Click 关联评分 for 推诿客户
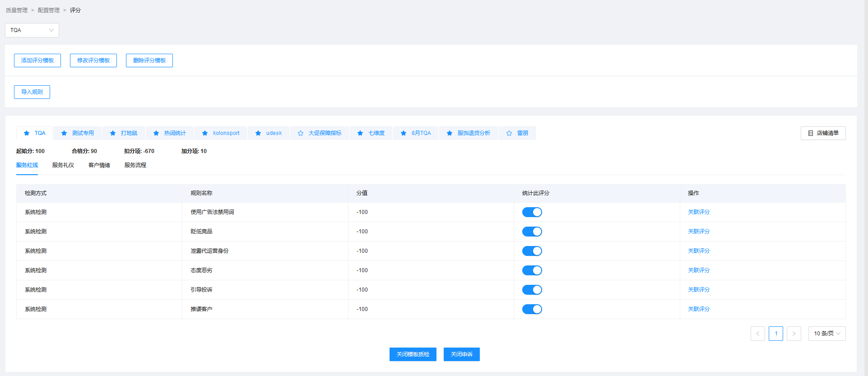Screen dimensions: 868x376 [699, 309]
